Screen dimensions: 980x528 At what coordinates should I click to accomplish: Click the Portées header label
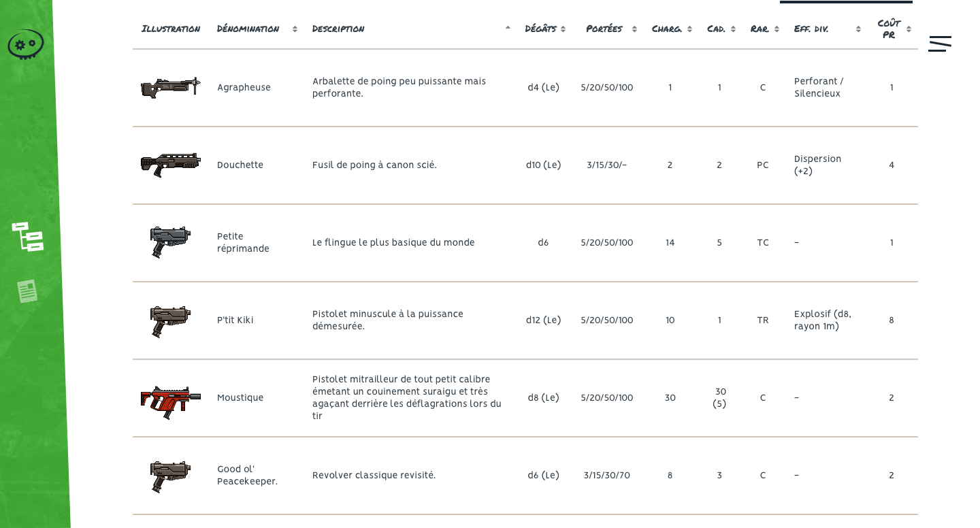coord(604,29)
